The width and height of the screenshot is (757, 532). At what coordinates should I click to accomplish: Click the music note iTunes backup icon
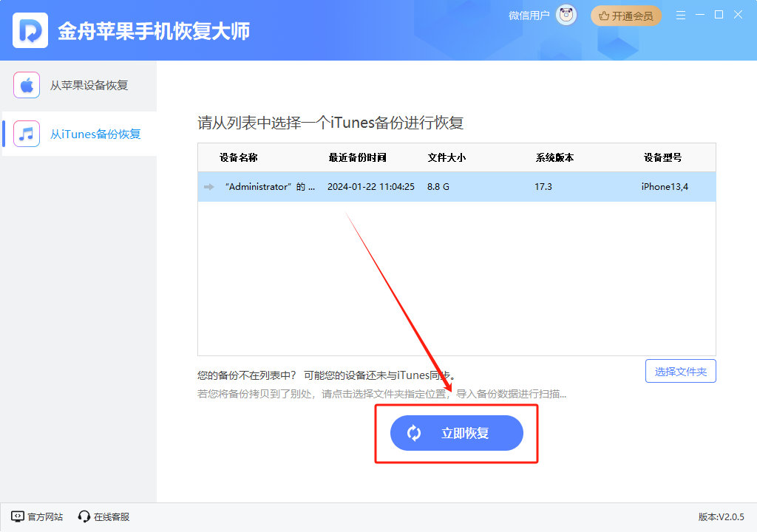pos(27,134)
